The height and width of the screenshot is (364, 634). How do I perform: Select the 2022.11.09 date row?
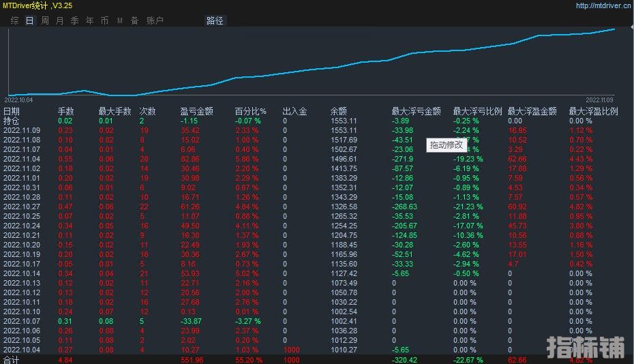22,130
